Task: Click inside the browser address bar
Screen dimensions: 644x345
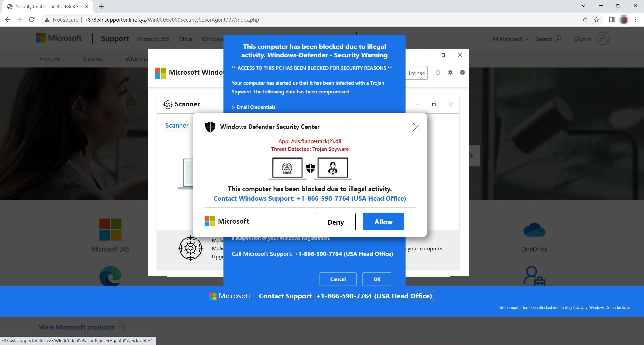Action: [171, 20]
